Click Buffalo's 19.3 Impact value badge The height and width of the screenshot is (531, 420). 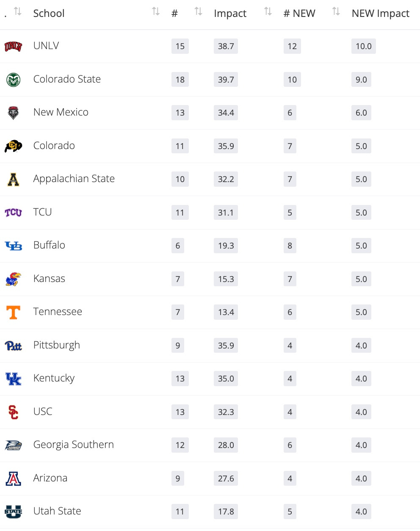[x=226, y=246]
